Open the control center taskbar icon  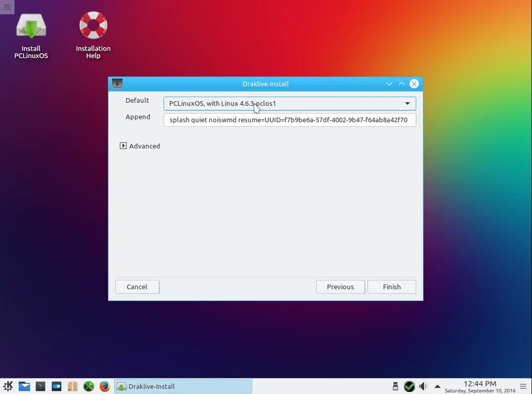pos(56,386)
